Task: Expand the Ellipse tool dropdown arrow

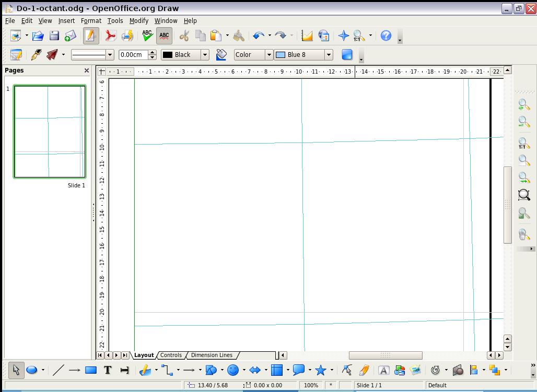Action: pos(43,370)
